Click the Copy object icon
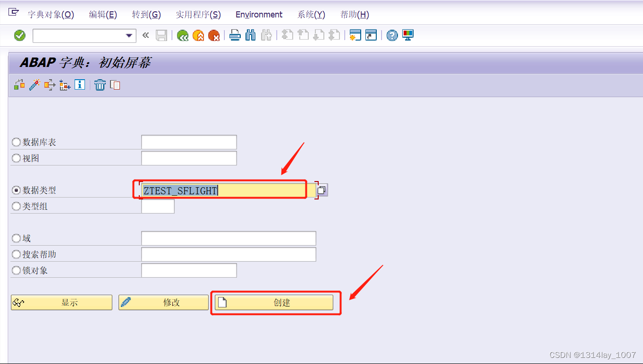Image resolution: width=643 pixels, height=364 pixels. click(115, 85)
